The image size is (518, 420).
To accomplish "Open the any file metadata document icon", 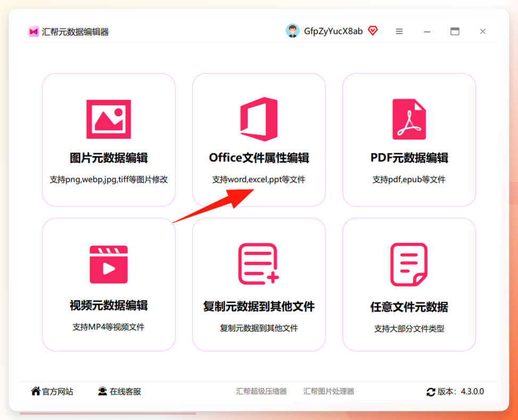I will pyautogui.click(x=409, y=264).
